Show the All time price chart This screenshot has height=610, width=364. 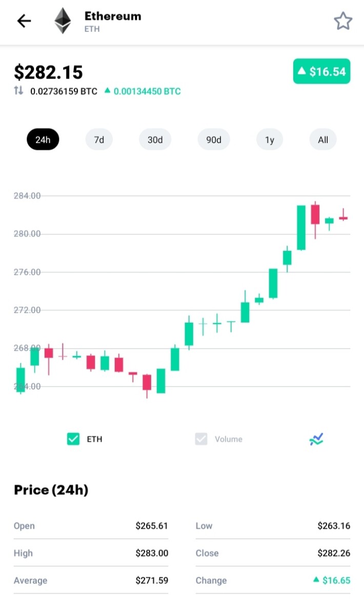[323, 140]
